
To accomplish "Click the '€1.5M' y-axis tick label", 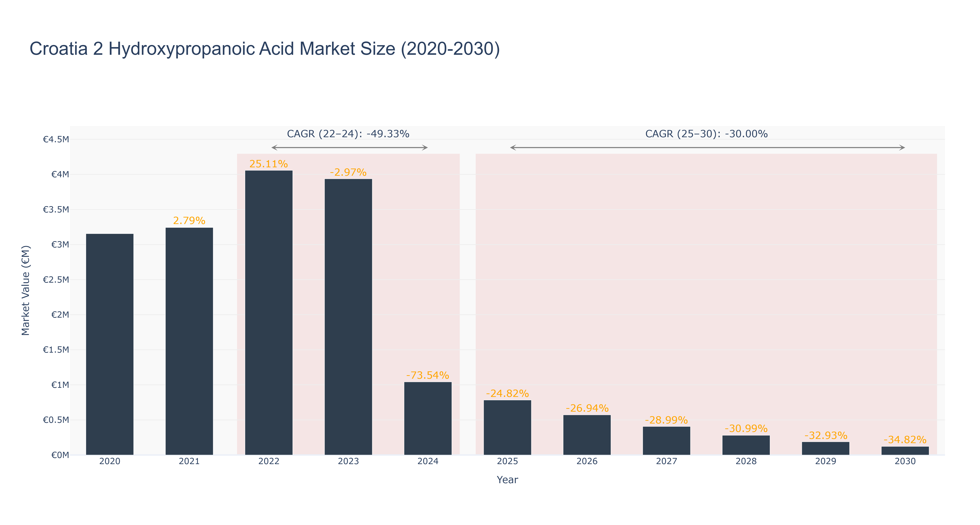I will (56, 350).
